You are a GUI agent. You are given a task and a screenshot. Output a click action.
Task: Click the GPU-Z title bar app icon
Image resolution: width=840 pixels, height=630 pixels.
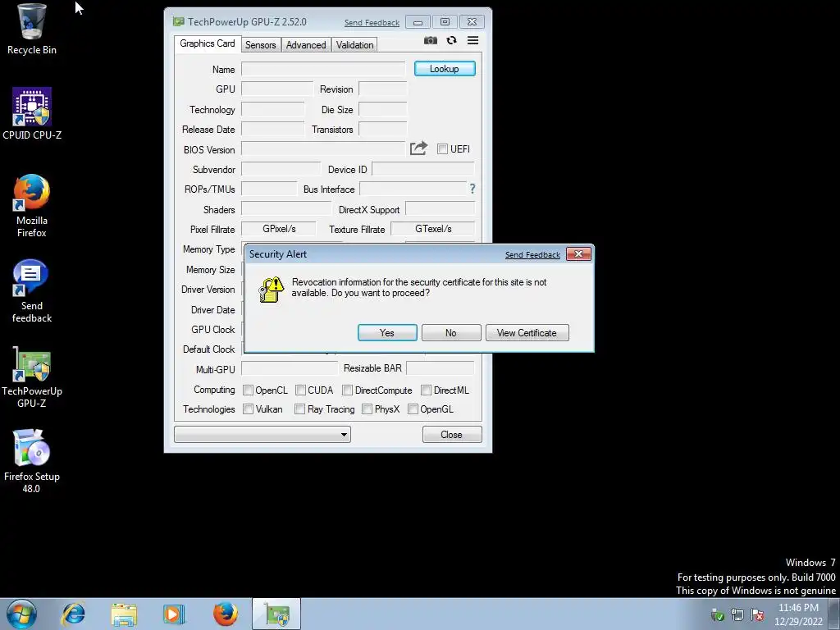[178, 22]
